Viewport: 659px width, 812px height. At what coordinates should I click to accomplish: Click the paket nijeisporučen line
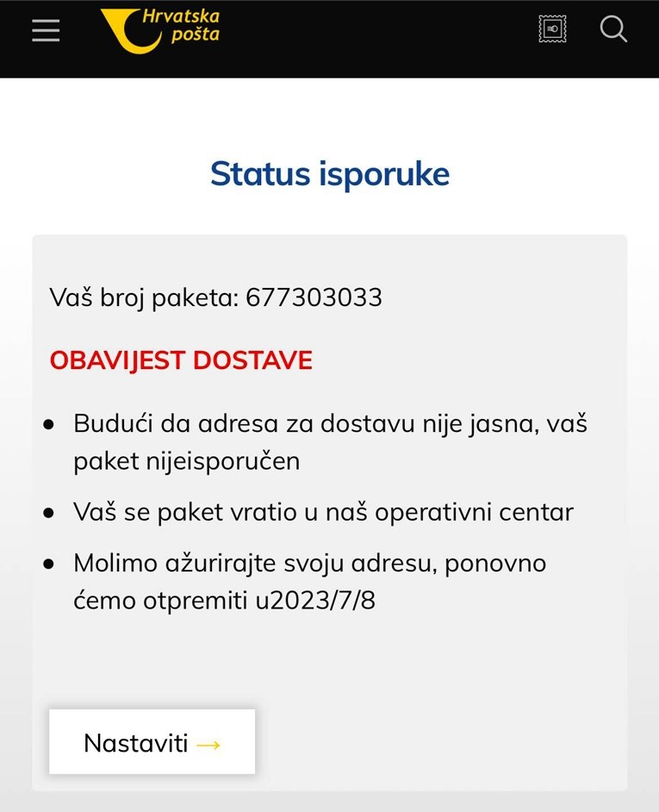pos(186,461)
